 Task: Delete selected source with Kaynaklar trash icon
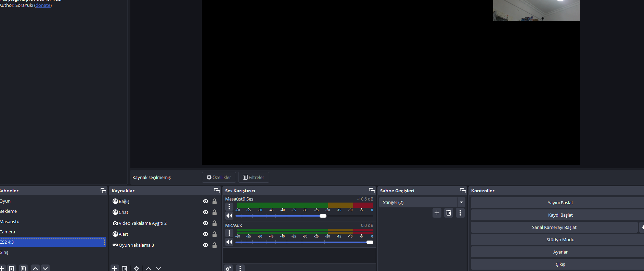125,268
